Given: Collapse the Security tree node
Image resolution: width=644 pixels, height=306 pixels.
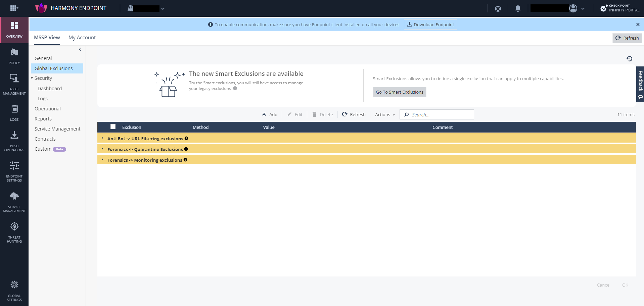Looking at the screenshot, I should coord(32,78).
